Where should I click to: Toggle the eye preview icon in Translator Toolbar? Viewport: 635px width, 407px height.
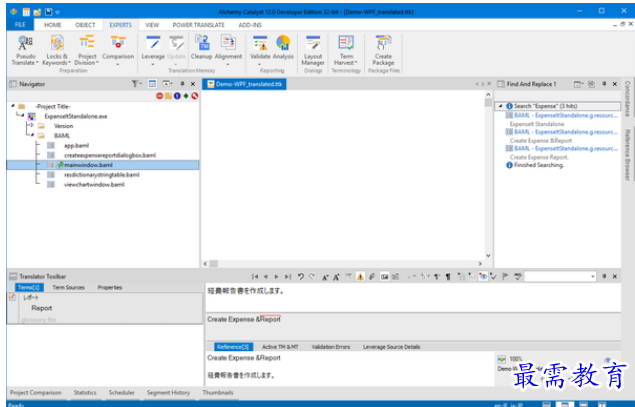tap(483, 277)
